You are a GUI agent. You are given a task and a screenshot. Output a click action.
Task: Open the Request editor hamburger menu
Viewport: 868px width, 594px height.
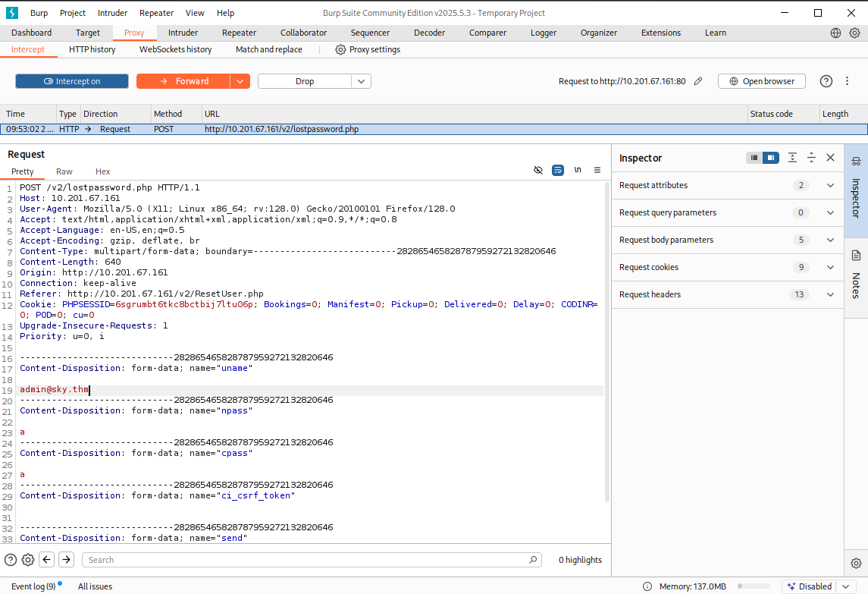[x=597, y=170]
